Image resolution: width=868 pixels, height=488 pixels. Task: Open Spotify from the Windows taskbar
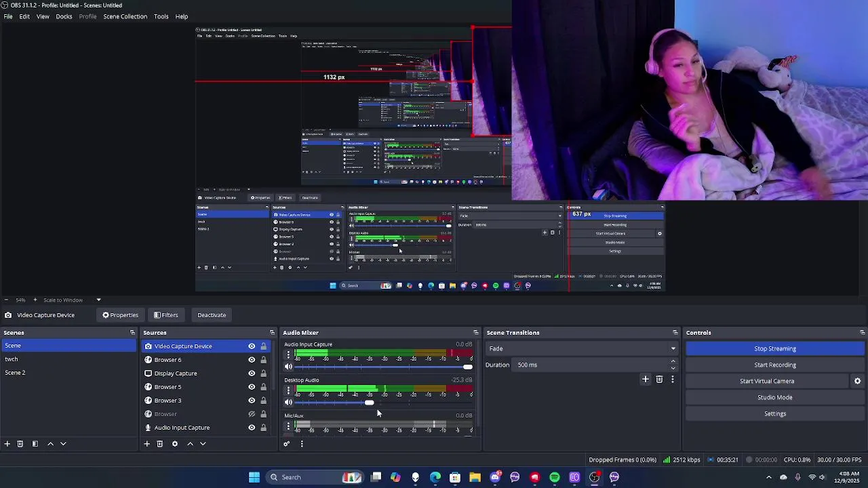click(555, 477)
